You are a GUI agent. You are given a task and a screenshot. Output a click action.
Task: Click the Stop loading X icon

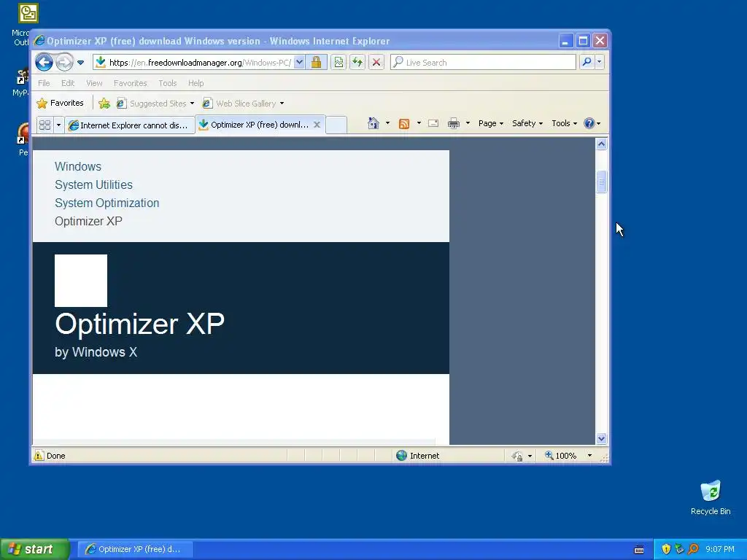coord(376,62)
